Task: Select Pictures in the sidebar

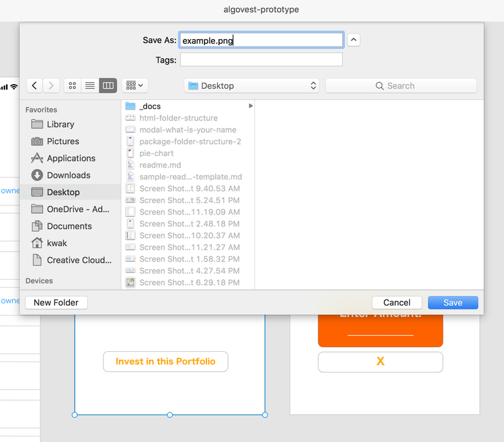Action: (x=70, y=141)
